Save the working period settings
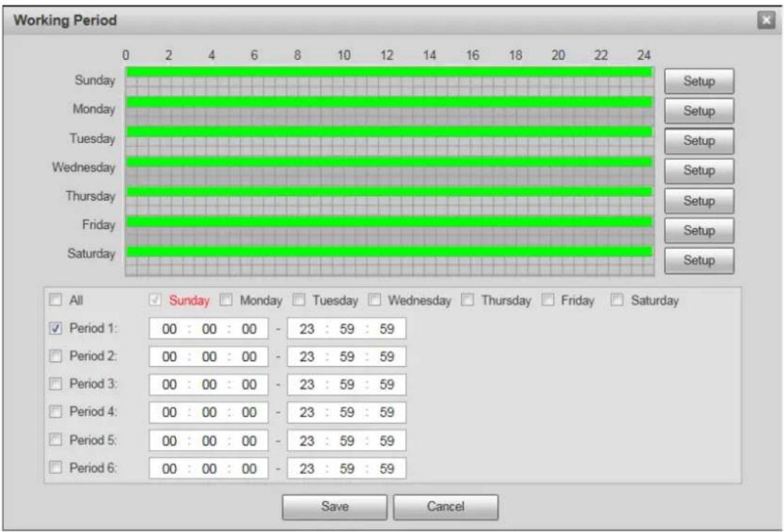Viewport: 784px width, 532px height. tap(335, 507)
